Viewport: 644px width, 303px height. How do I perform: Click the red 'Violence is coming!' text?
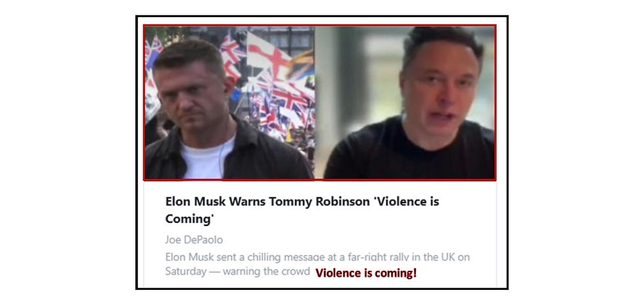(x=366, y=273)
